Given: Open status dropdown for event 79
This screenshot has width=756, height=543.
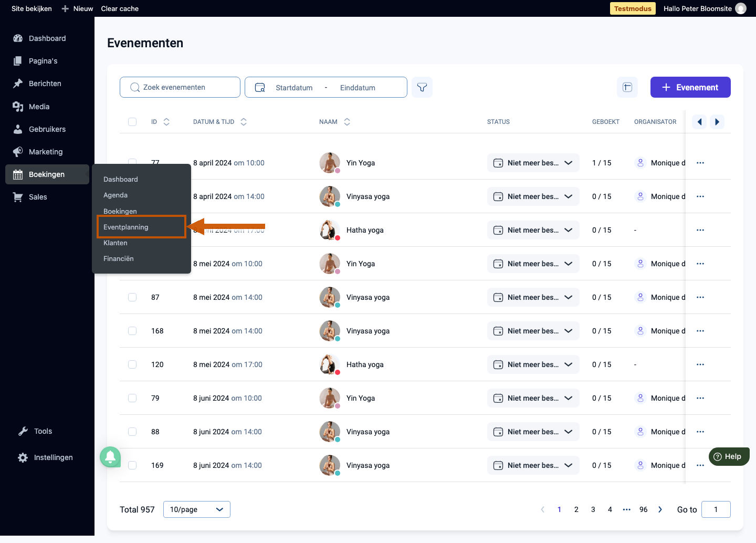Looking at the screenshot, I should 533,398.
